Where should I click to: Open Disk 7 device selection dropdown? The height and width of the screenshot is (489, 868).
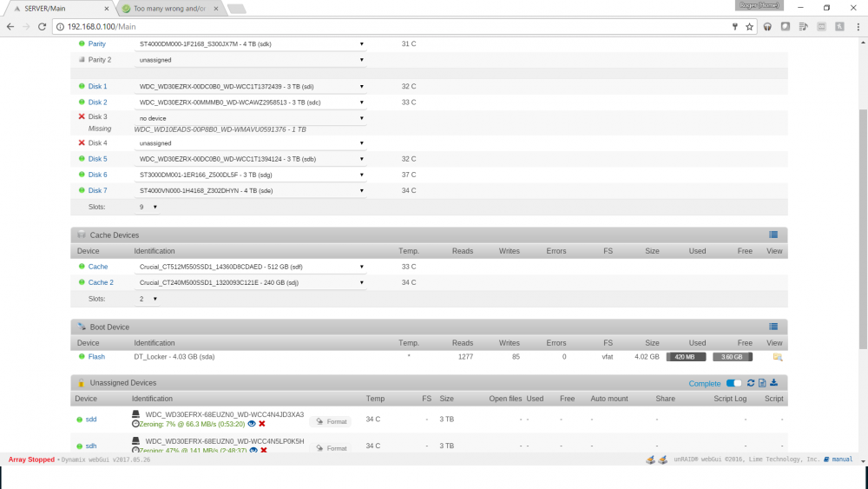(x=251, y=190)
